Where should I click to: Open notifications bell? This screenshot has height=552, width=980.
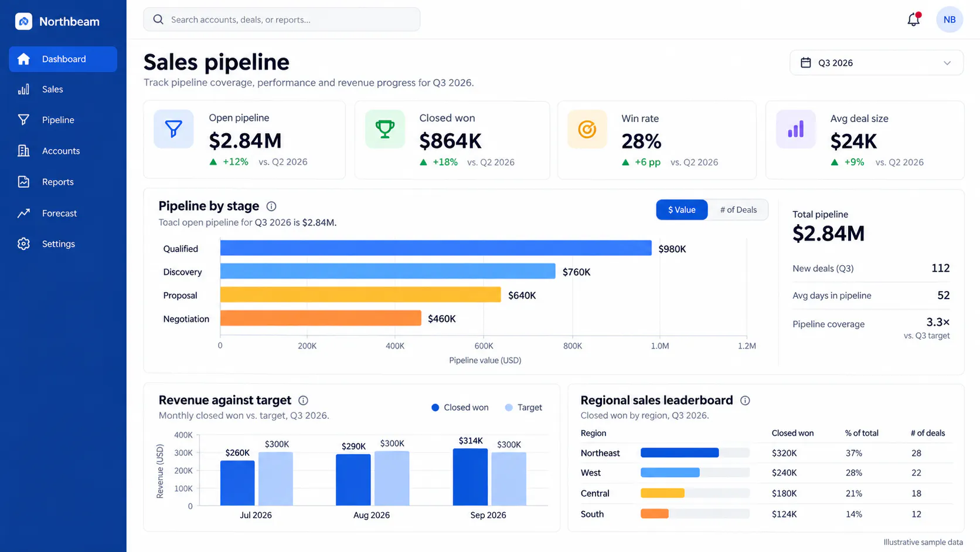(x=914, y=19)
